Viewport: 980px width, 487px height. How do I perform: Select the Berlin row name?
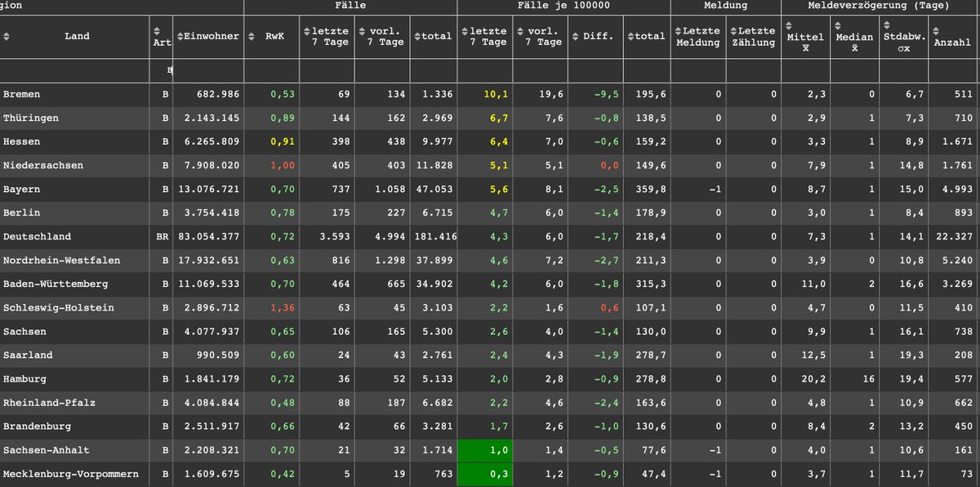[21, 213]
